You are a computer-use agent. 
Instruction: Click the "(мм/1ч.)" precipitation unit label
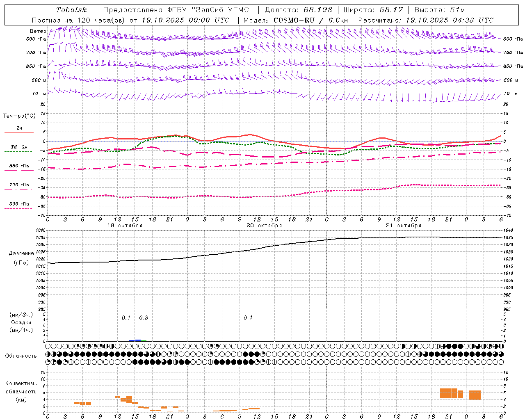[21, 330]
